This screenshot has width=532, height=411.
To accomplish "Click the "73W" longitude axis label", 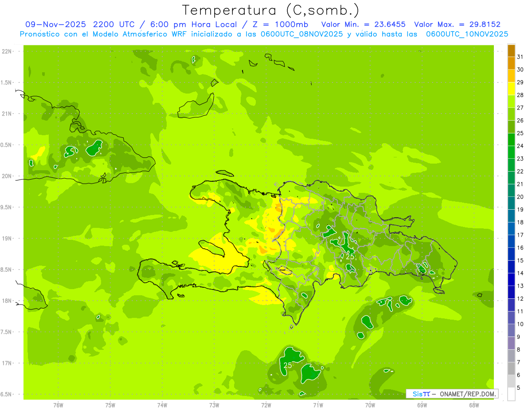I will point(214,405).
